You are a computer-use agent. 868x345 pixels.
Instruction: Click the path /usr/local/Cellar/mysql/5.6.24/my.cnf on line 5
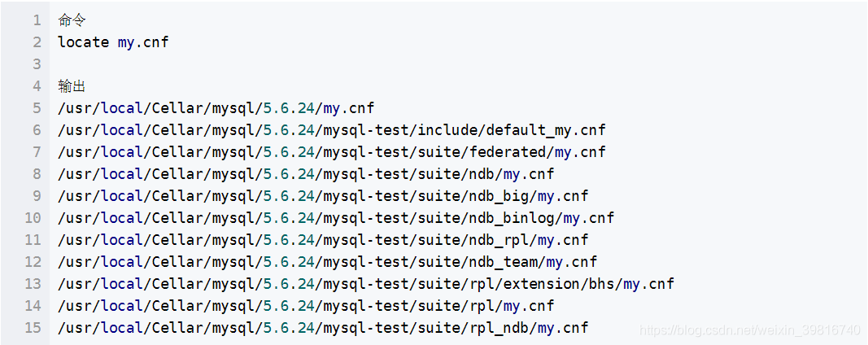pyautogui.click(x=216, y=108)
